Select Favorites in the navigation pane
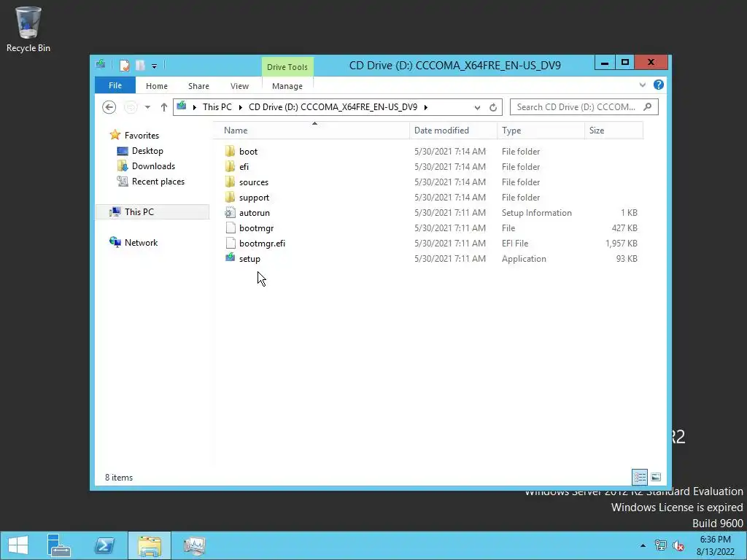This screenshot has height=560, width=747. pos(142,136)
